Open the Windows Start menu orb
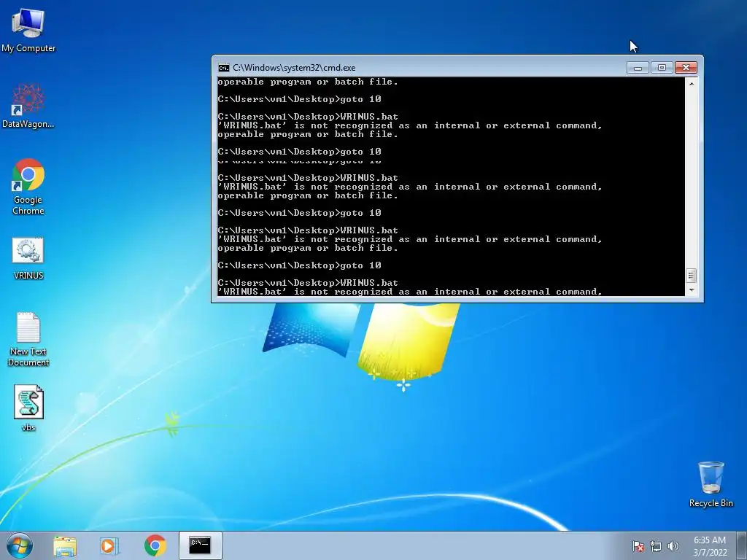 pos(20,545)
